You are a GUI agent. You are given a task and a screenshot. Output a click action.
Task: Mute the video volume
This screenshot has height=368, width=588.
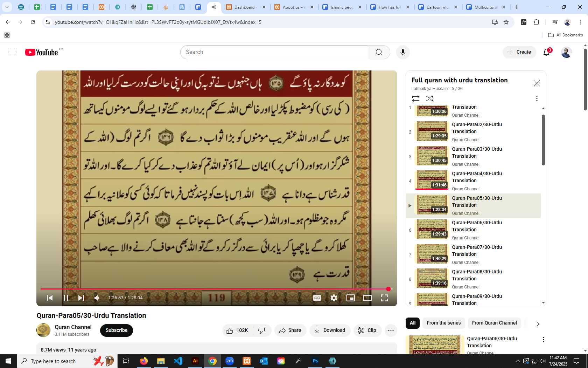click(x=97, y=298)
